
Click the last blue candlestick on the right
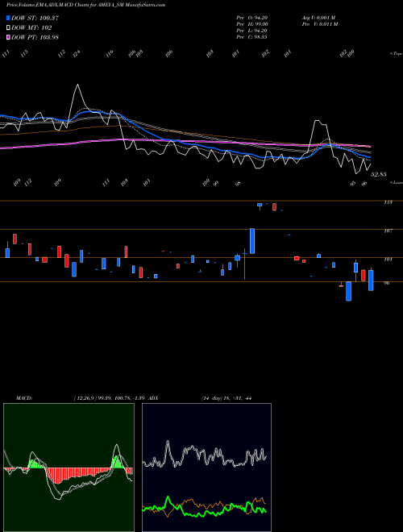(371, 281)
